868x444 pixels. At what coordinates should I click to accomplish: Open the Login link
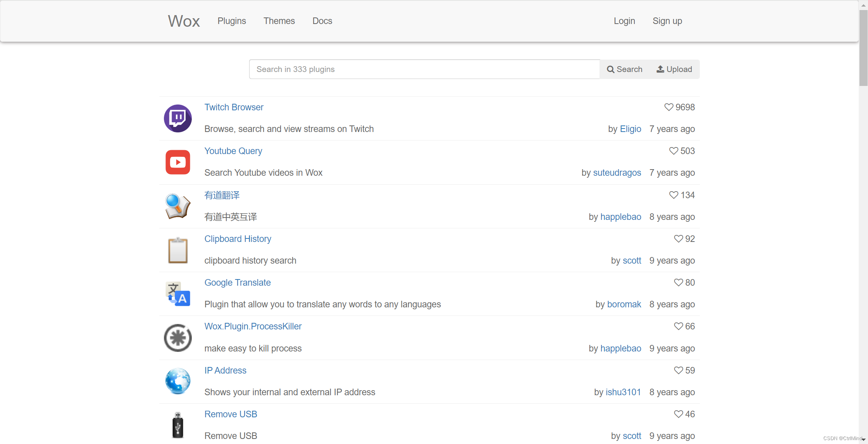point(624,21)
